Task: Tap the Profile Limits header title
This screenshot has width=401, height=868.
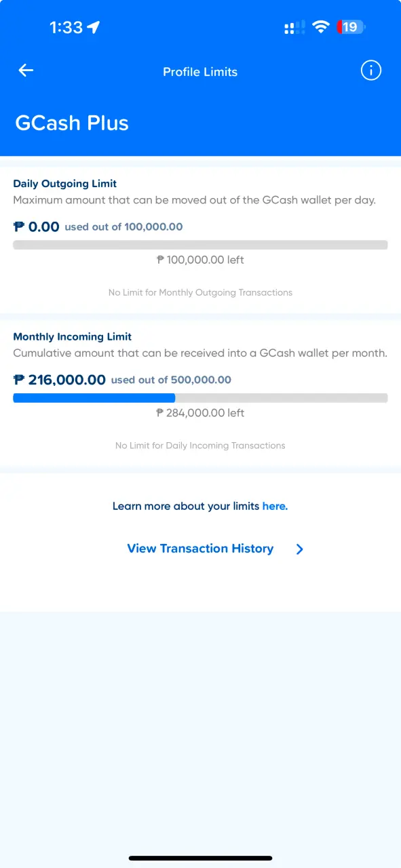Action: pyautogui.click(x=200, y=72)
